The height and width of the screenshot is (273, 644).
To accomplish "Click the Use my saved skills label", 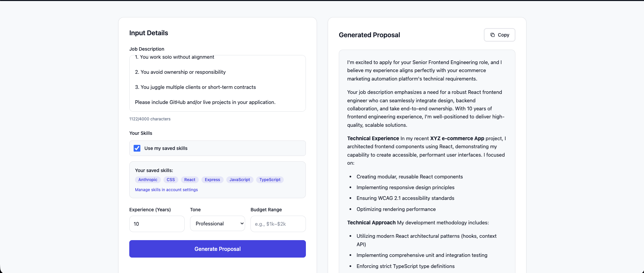I will click(166, 148).
